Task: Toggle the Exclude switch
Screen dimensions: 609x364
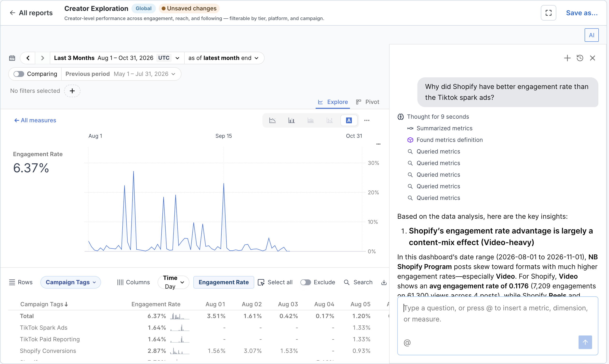Action: 305,282
